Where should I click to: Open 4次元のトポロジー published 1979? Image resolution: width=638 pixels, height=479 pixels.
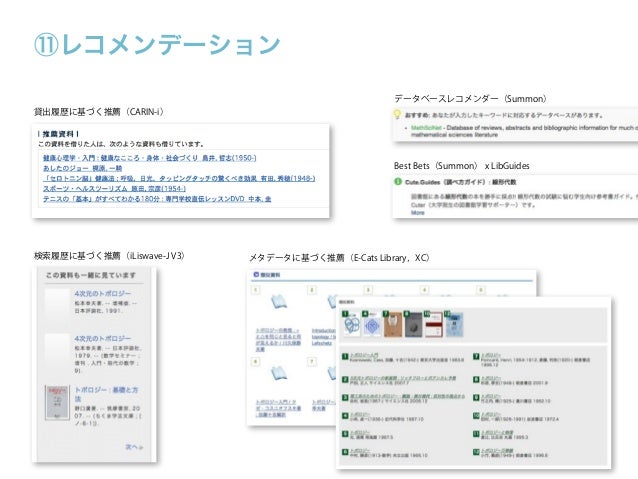103,339
